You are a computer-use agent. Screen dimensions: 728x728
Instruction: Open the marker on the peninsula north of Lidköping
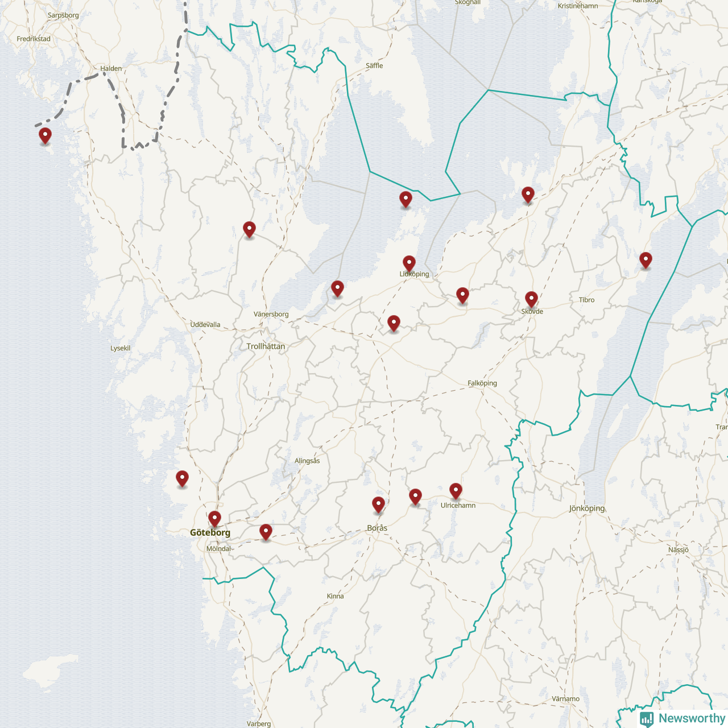tap(406, 199)
